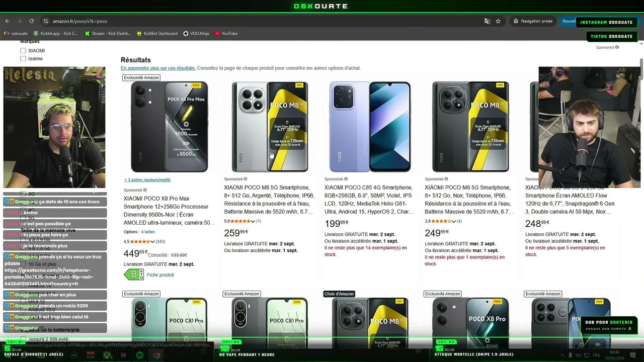The image size is (644, 362).
Task: Open the VDO.Ninja bookmark
Action: (x=196, y=34)
